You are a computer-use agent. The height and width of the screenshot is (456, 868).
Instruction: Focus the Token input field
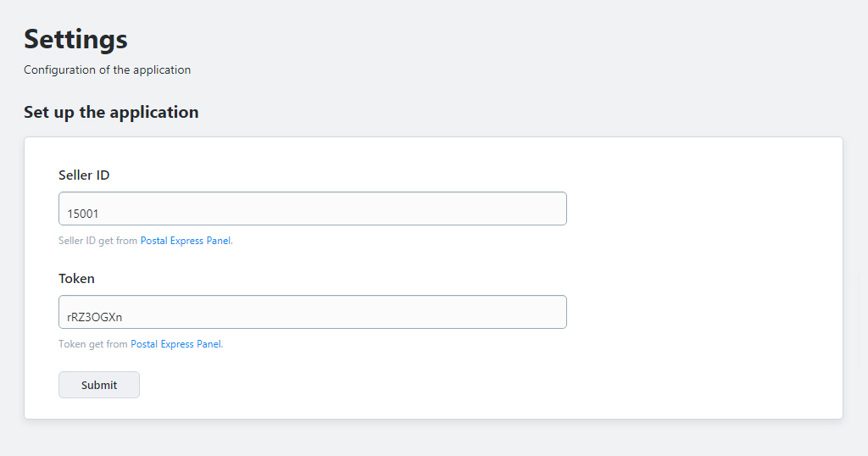(x=312, y=312)
